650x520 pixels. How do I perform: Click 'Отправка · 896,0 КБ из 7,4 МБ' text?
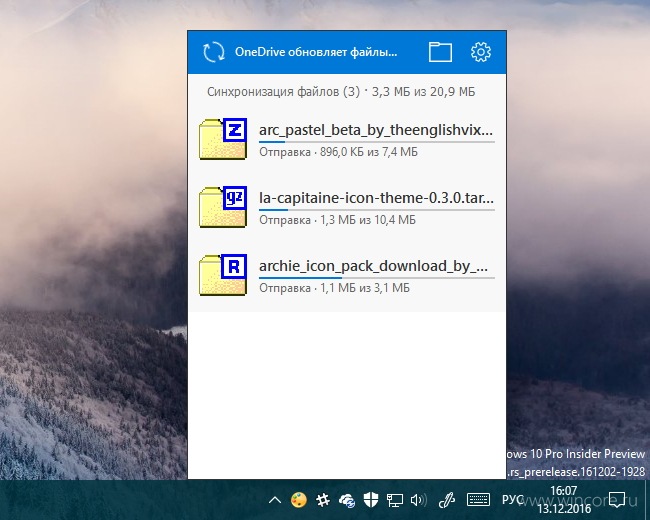click(338, 152)
